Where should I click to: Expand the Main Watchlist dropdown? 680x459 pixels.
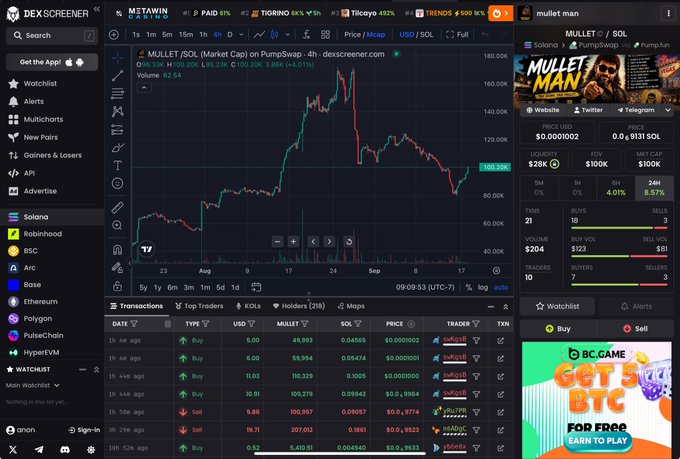click(x=33, y=385)
